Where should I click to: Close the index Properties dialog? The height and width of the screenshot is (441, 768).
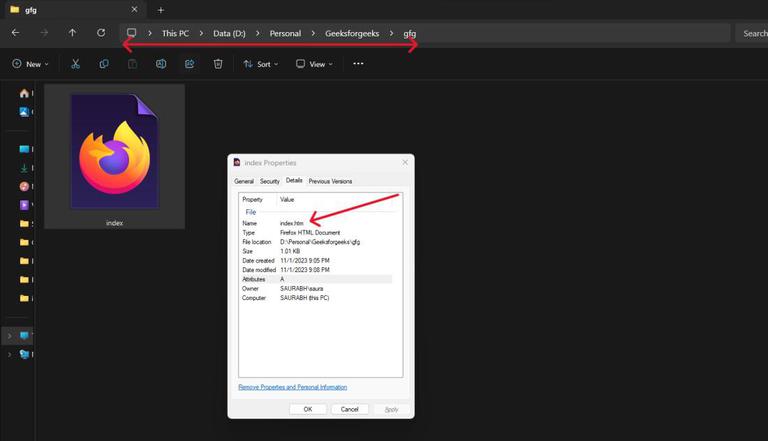click(405, 162)
